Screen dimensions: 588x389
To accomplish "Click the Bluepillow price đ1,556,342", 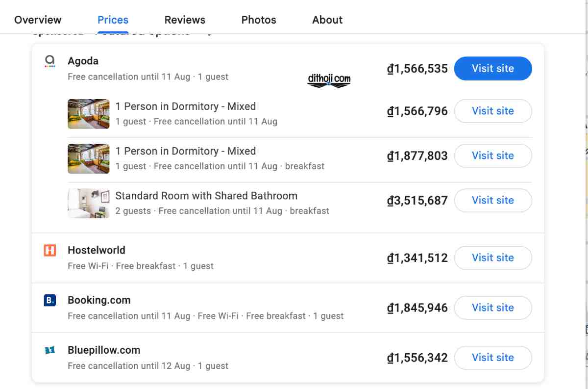I will 417,358.
